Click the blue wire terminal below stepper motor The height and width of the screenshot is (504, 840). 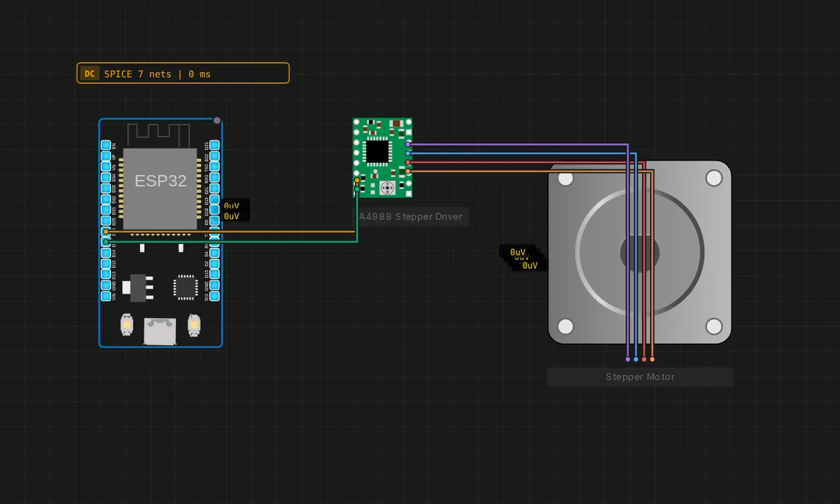tap(636, 359)
